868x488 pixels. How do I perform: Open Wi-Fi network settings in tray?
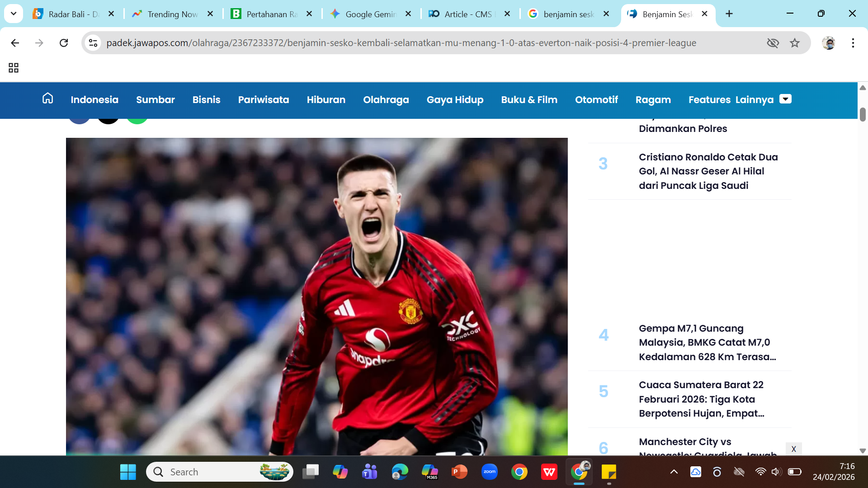(x=760, y=472)
